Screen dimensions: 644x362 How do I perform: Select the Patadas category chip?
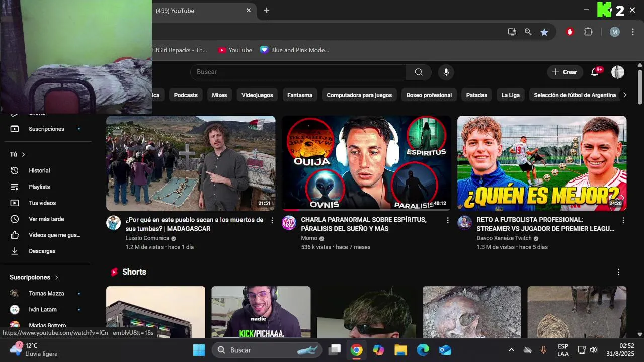[476, 95]
